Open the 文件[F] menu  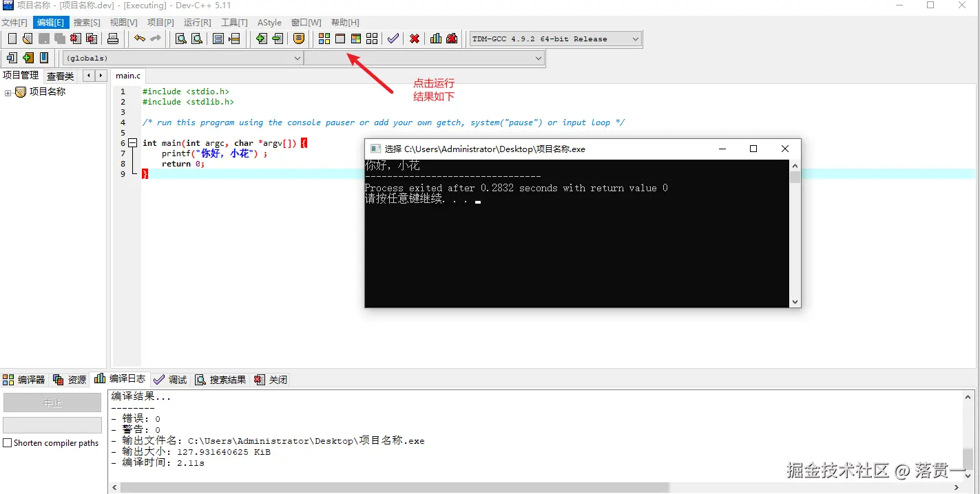coord(14,23)
